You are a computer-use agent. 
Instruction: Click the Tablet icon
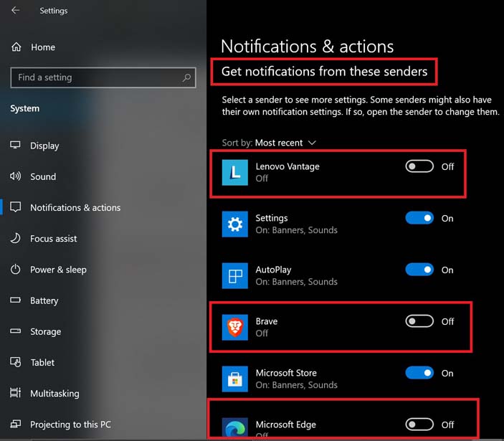coord(15,362)
